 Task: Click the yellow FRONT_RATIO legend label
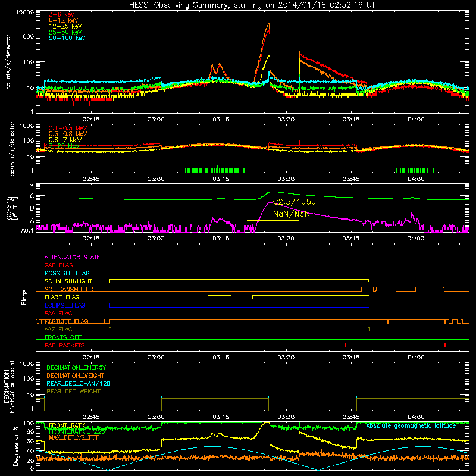tap(68, 425)
